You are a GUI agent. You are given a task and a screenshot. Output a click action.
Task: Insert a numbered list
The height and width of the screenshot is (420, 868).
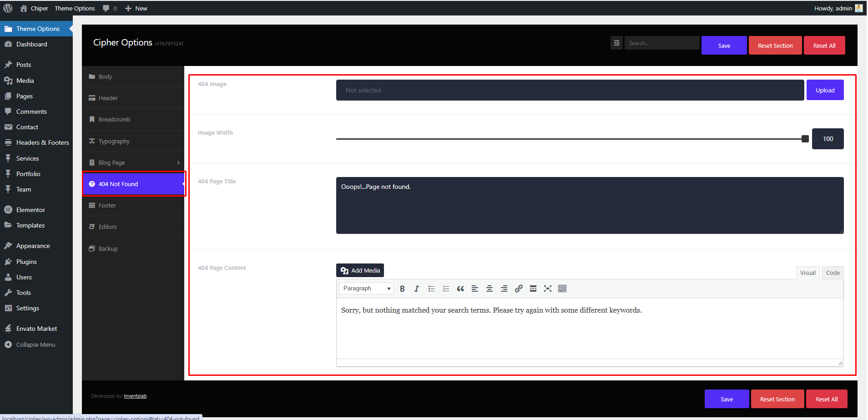pos(446,288)
